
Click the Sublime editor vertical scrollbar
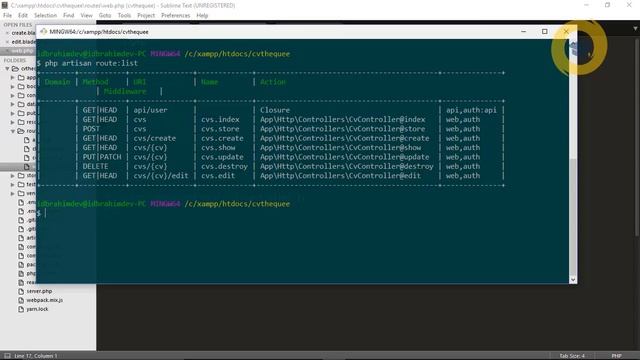click(637, 137)
